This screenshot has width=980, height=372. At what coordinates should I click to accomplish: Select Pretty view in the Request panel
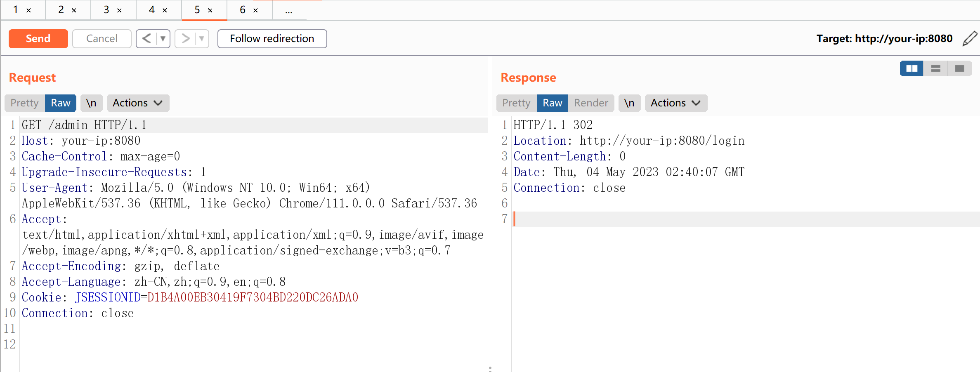coord(25,103)
